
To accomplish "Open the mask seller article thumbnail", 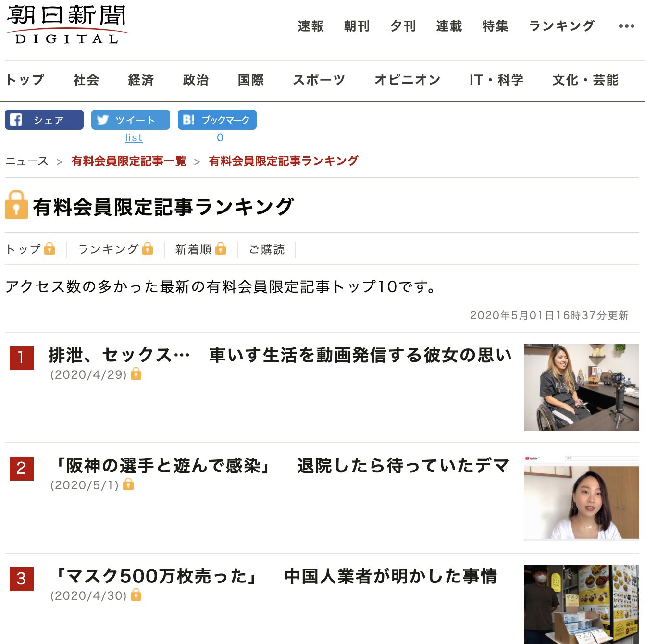I will 582,605.
